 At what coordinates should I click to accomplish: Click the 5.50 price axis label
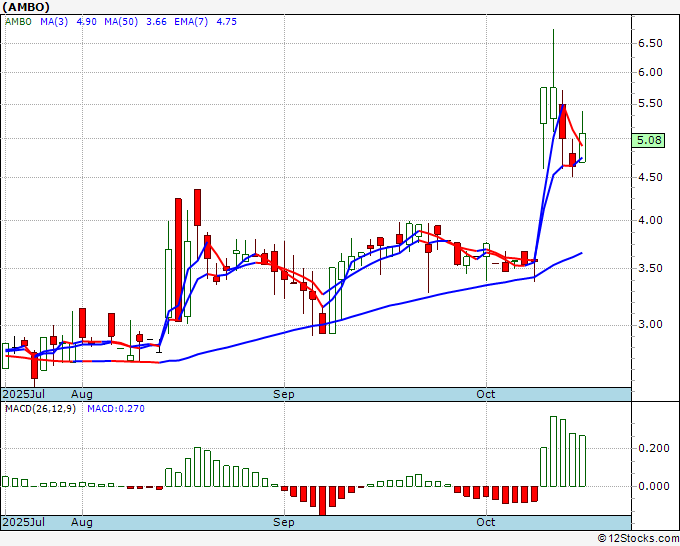pos(650,103)
